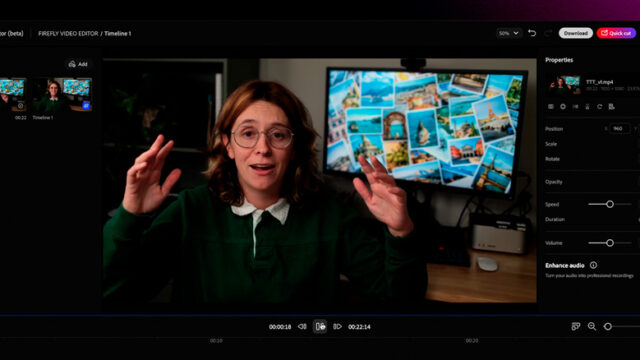The image size is (640, 360).
Task: Click the second circular Properties toolbar icon
Action: pos(563,107)
